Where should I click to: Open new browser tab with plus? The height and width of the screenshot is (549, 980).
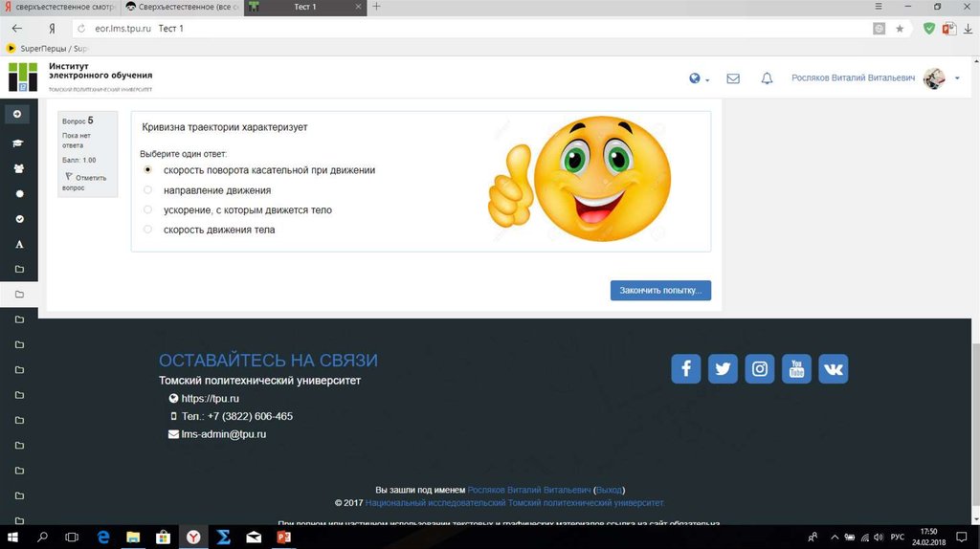(x=376, y=7)
